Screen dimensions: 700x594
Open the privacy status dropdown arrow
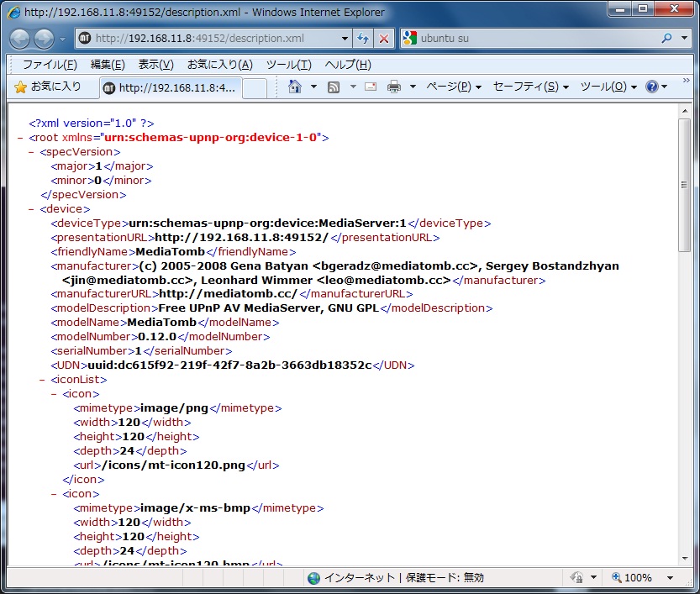593,578
